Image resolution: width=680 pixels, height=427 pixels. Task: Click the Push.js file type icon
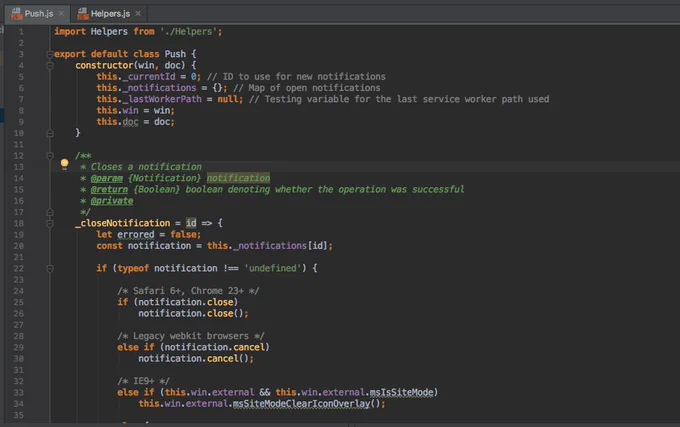16,13
